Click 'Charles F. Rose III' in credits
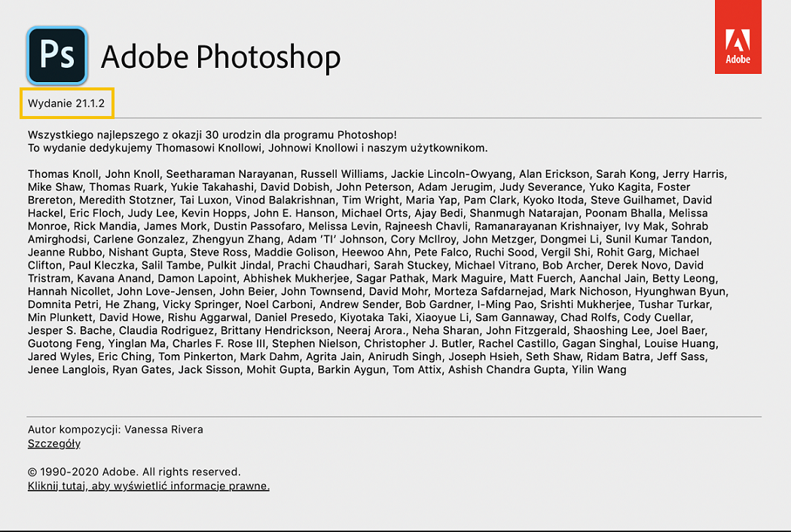The image size is (791, 532). [220, 344]
